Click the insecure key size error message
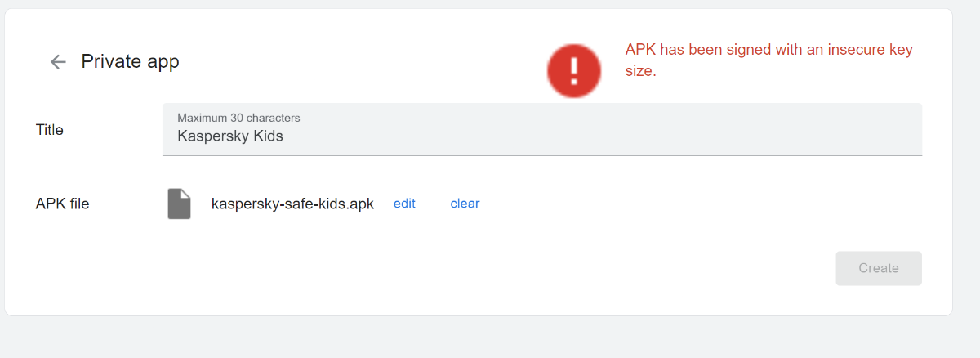 [x=768, y=60]
